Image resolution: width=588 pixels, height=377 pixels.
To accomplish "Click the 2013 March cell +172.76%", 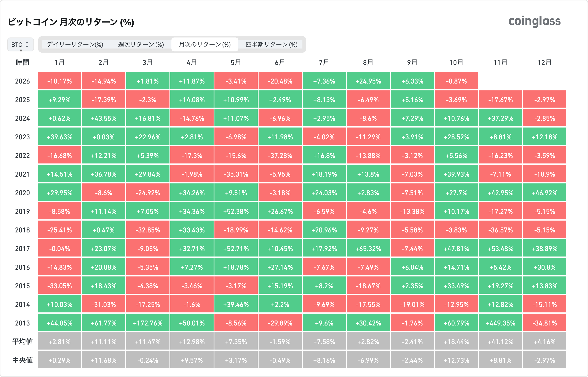I will (x=148, y=323).
